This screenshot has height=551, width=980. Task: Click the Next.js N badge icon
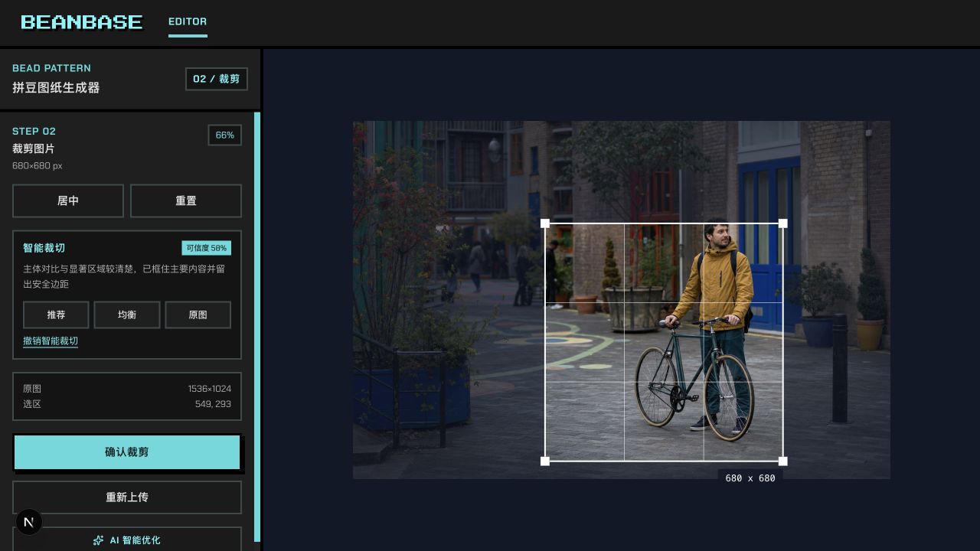tap(29, 522)
